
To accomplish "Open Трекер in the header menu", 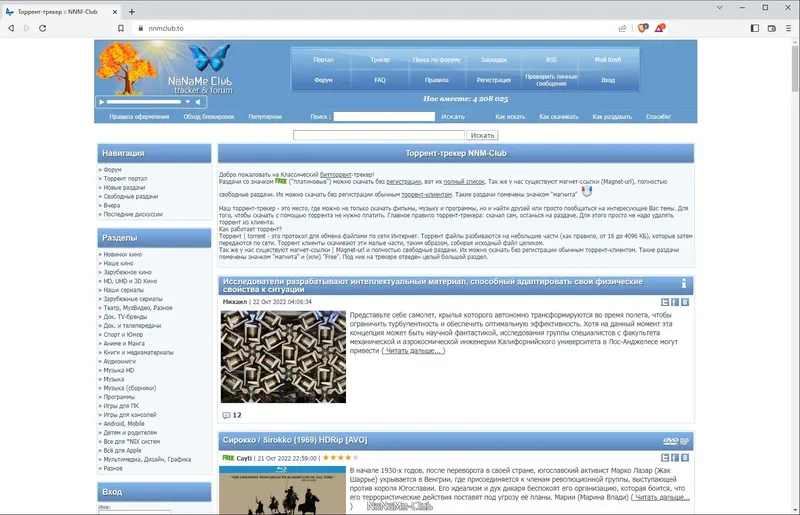I will (x=380, y=60).
